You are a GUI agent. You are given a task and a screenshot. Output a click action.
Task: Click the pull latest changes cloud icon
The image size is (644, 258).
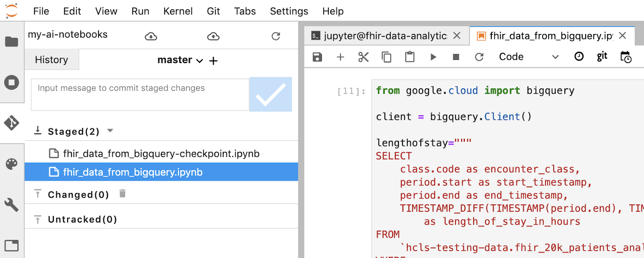coord(151,37)
